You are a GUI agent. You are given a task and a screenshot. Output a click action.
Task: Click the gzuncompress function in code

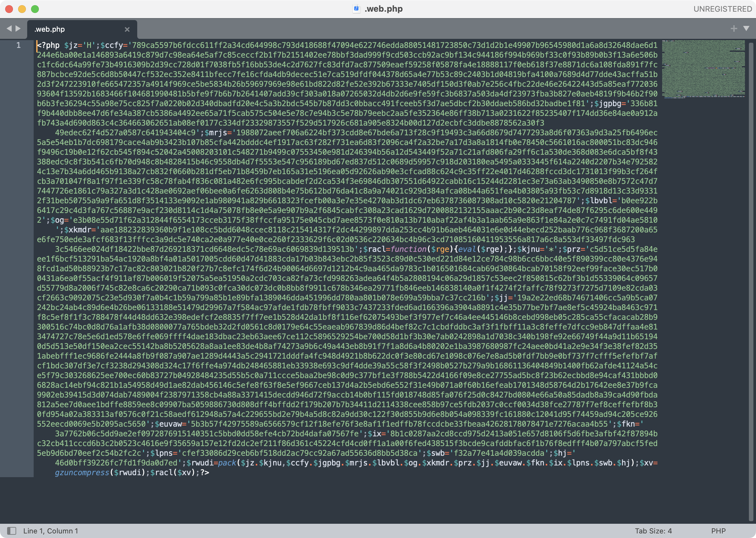click(x=82, y=472)
